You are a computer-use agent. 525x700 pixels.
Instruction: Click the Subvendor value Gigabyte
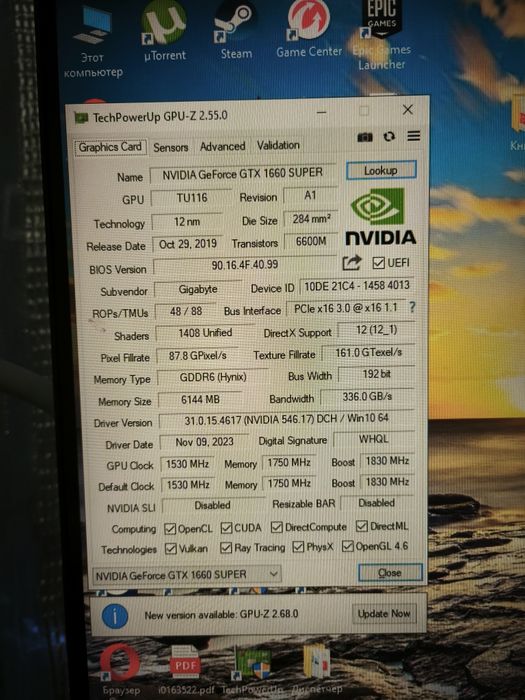click(x=198, y=290)
